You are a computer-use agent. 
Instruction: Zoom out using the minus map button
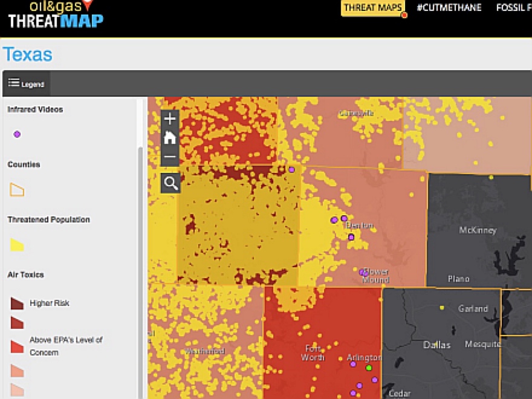(x=170, y=157)
